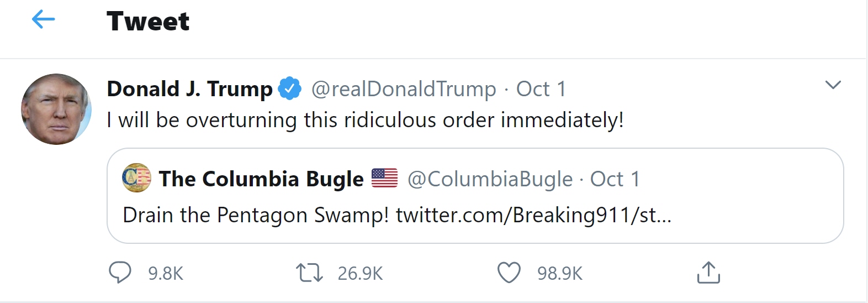Screen dimensions: 868x303
Task: Click the blue verified badge
Action: click(x=290, y=88)
